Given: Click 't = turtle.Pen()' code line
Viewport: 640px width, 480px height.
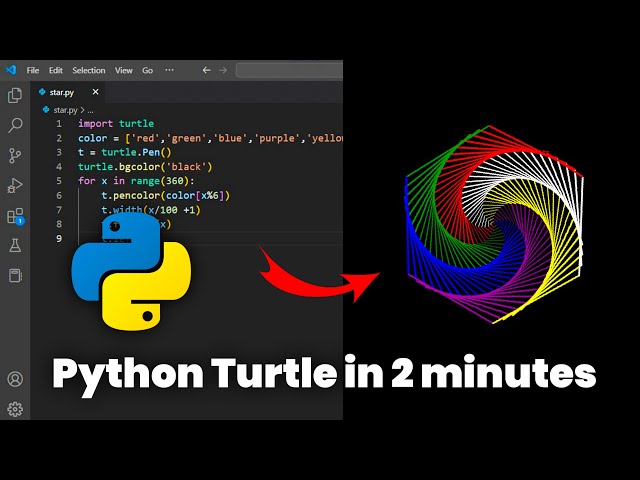Looking at the screenshot, I should (x=124, y=152).
